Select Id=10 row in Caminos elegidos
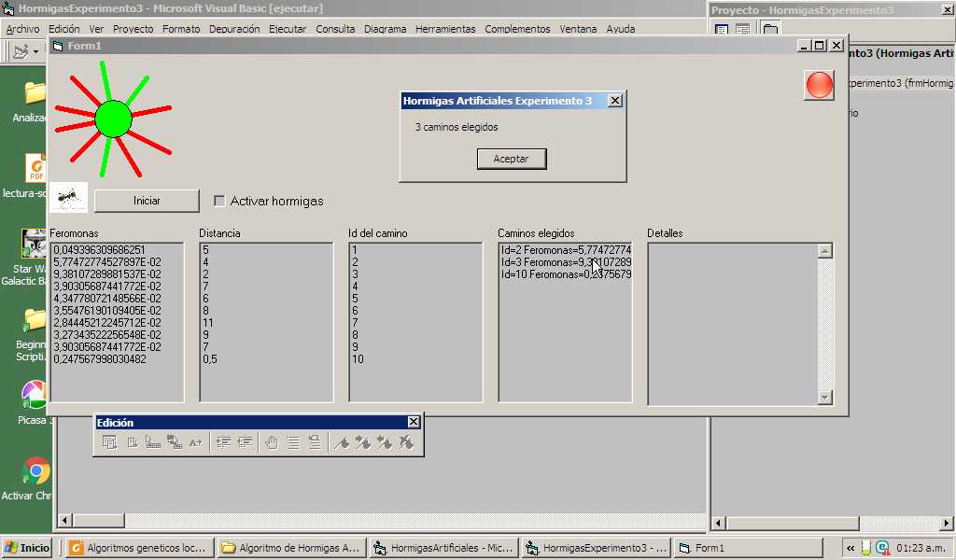 (x=566, y=274)
